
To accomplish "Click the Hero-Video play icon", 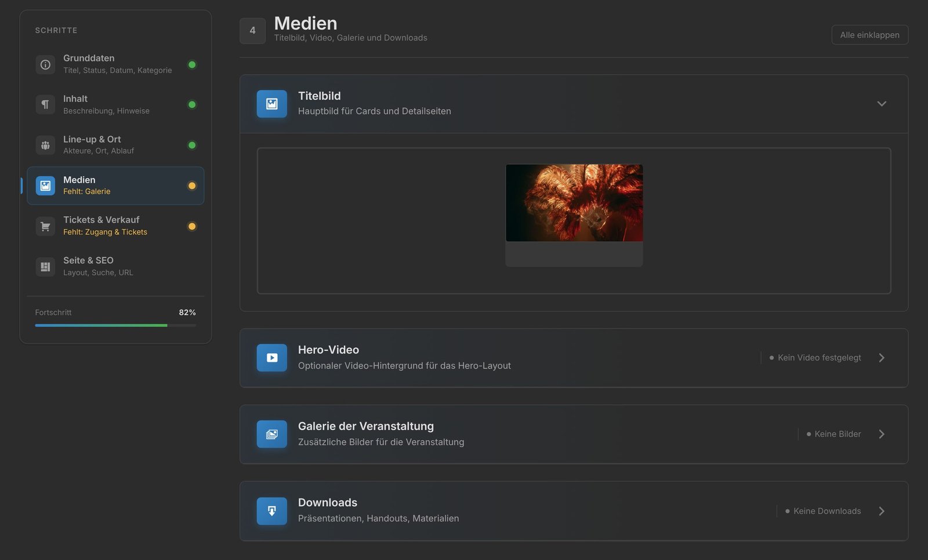I will pos(272,358).
